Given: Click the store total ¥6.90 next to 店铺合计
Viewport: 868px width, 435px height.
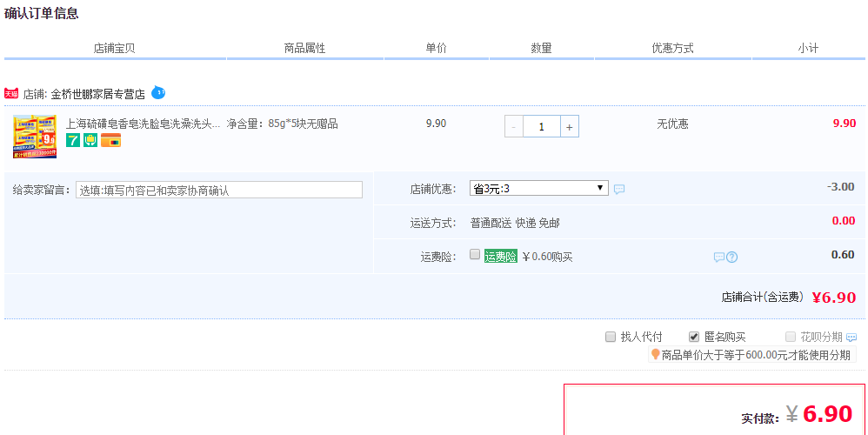Looking at the screenshot, I should pos(834,298).
